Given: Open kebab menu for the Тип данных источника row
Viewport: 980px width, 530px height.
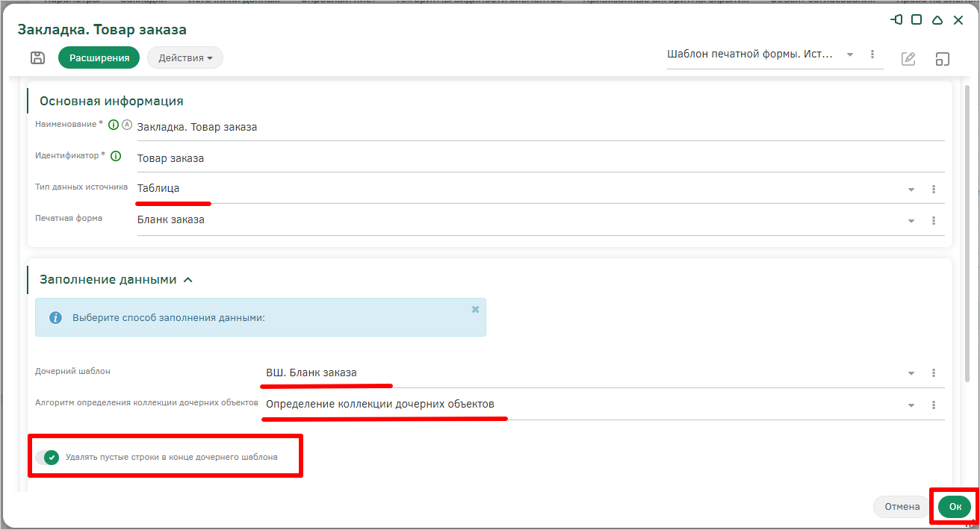Looking at the screenshot, I should click(934, 190).
